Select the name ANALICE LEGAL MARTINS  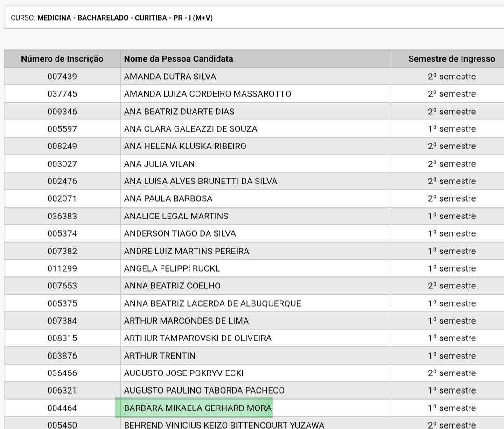coord(176,216)
